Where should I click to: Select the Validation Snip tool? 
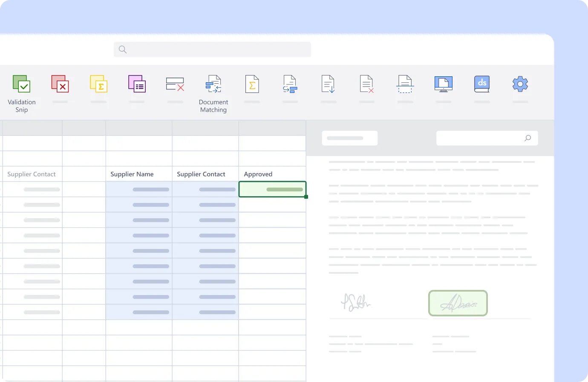coord(21,84)
